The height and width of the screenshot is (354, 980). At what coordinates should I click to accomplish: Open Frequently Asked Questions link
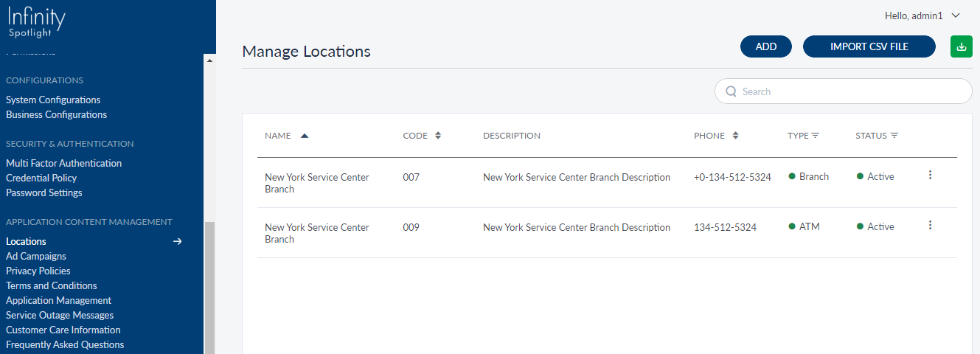[65, 344]
